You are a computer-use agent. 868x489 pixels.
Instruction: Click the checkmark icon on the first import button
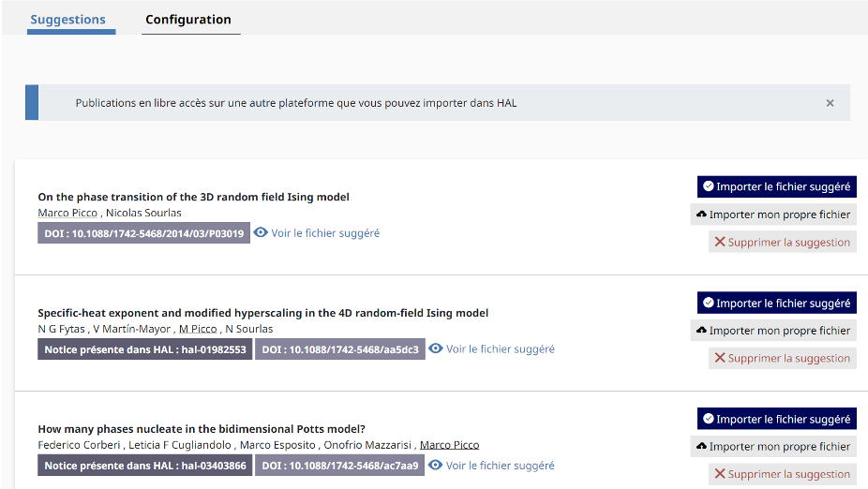708,185
